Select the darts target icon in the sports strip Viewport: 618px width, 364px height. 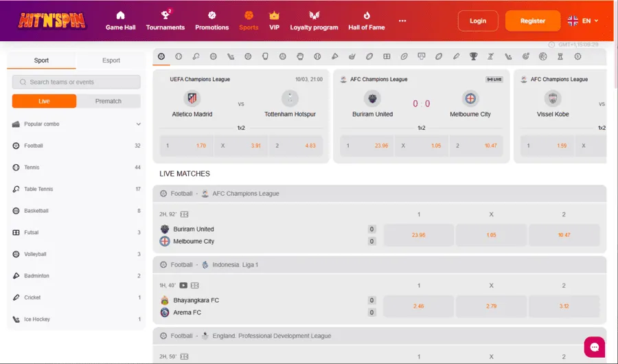[x=525, y=56]
